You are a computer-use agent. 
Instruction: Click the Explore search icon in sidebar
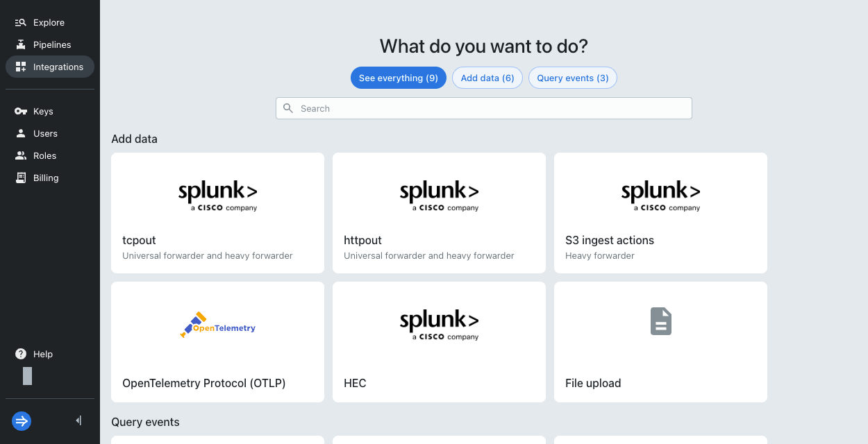[21, 22]
